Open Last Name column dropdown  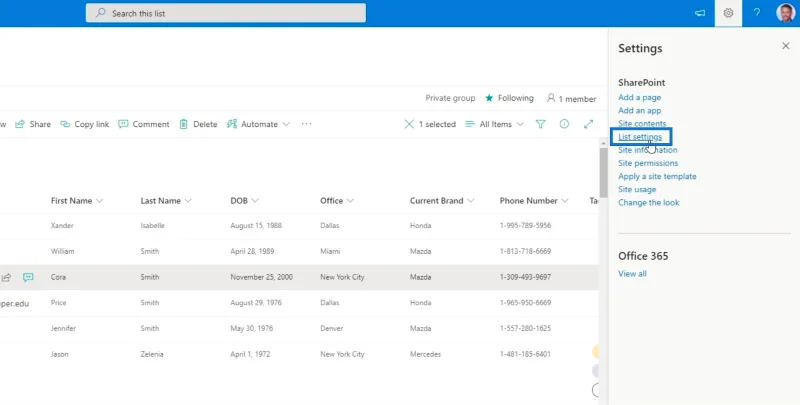[188, 201]
